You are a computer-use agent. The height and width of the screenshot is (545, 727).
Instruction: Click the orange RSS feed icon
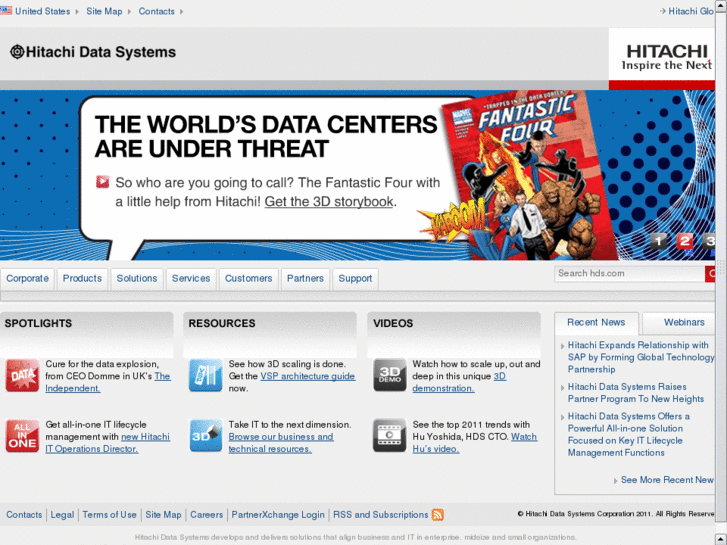pyautogui.click(x=438, y=515)
